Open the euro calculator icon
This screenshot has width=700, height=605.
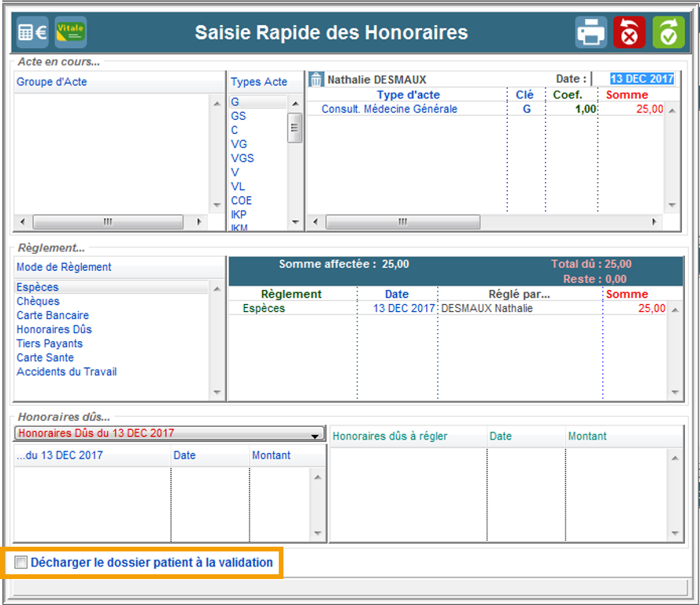point(32,33)
